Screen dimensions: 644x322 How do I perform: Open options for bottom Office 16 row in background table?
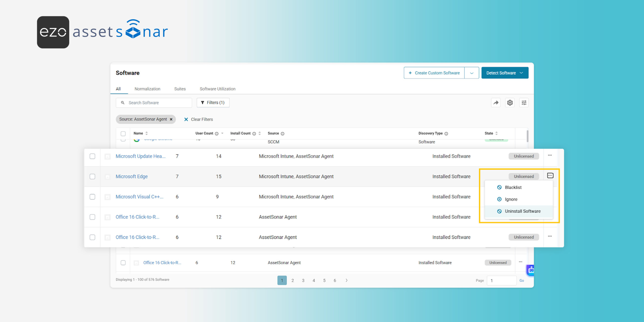[520, 262]
